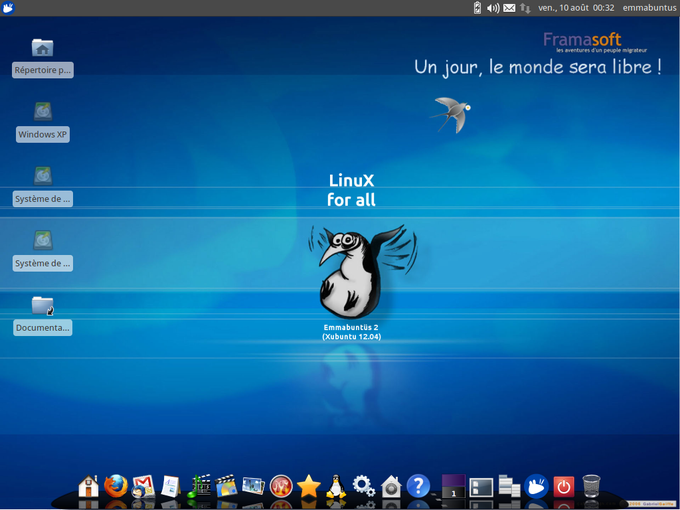Open the trash can in dock
Image resolution: width=680 pixels, height=510 pixels.
(591, 486)
